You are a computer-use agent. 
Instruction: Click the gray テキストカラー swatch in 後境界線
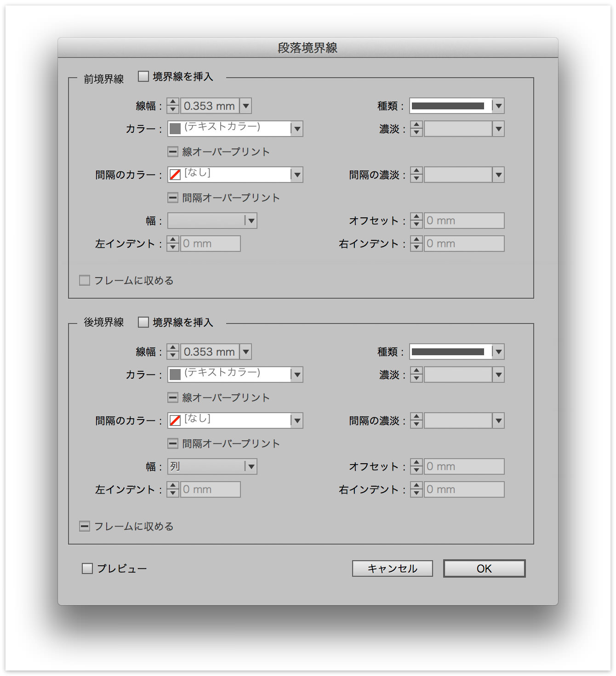(175, 375)
